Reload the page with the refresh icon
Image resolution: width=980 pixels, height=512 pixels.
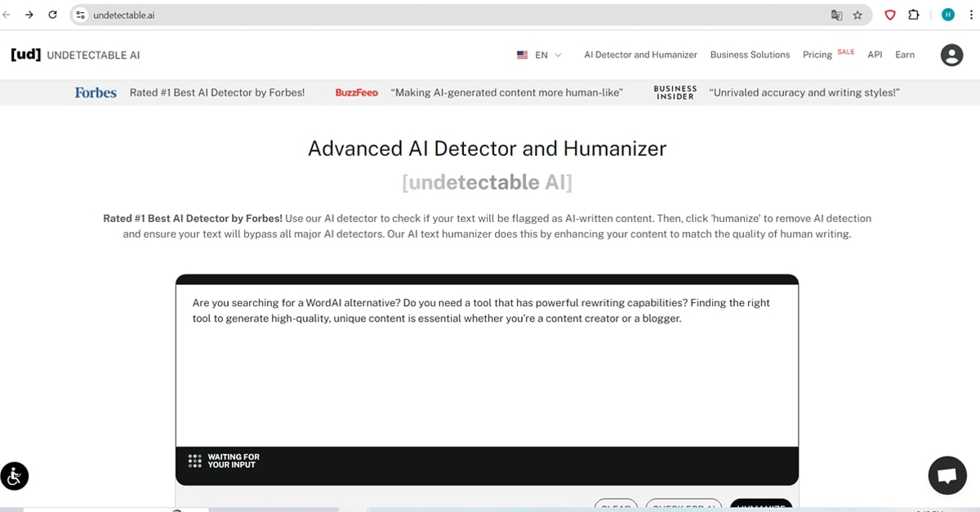click(53, 15)
